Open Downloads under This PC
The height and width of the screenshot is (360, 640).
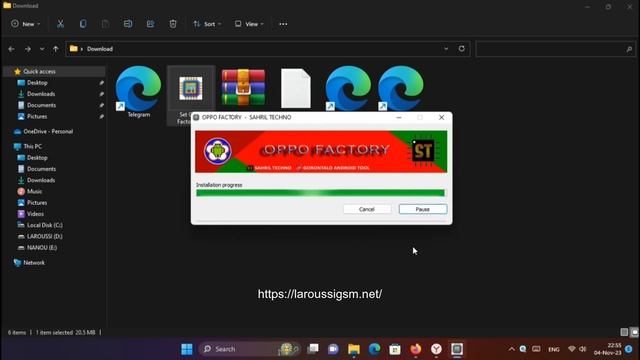pyautogui.click(x=41, y=180)
